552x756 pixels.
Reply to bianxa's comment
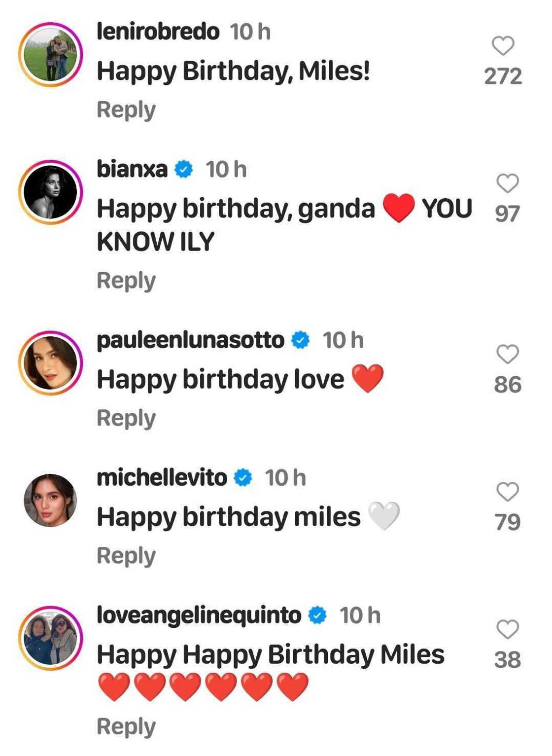coord(126,280)
